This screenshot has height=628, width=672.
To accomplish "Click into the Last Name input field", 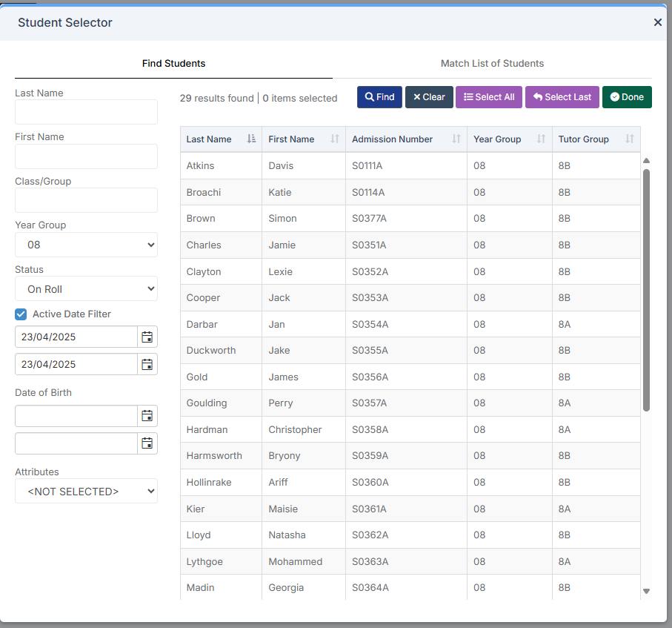I will point(86,112).
